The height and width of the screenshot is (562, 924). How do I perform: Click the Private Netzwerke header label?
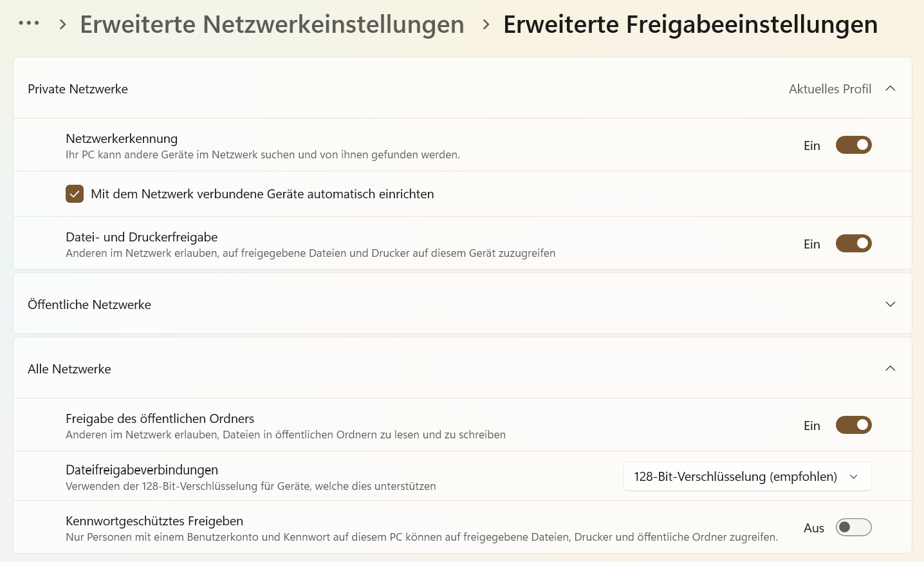click(78, 89)
